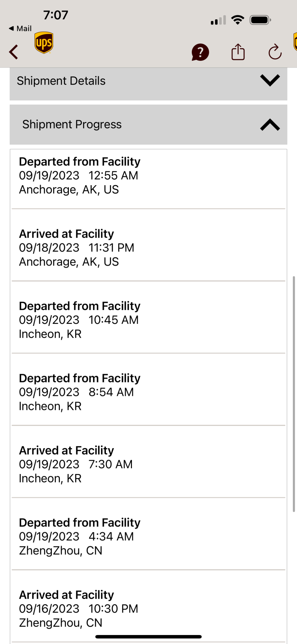Image resolution: width=297 pixels, height=644 pixels.
Task: Tap the UPS shield logo
Action: pos(44,43)
